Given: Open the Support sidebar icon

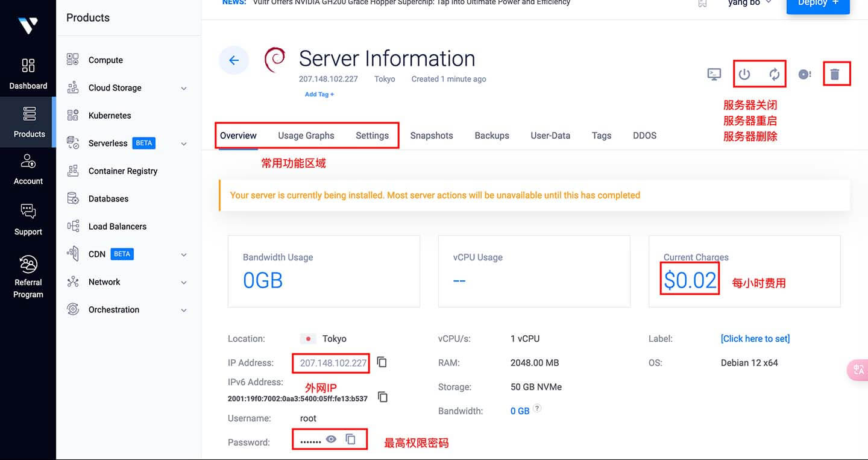Looking at the screenshot, I should click(x=28, y=211).
